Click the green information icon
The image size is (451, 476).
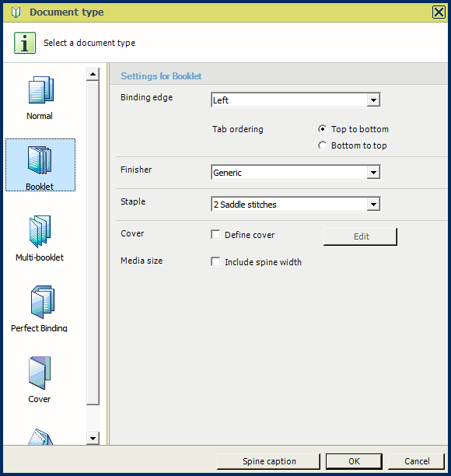pos(25,43)
